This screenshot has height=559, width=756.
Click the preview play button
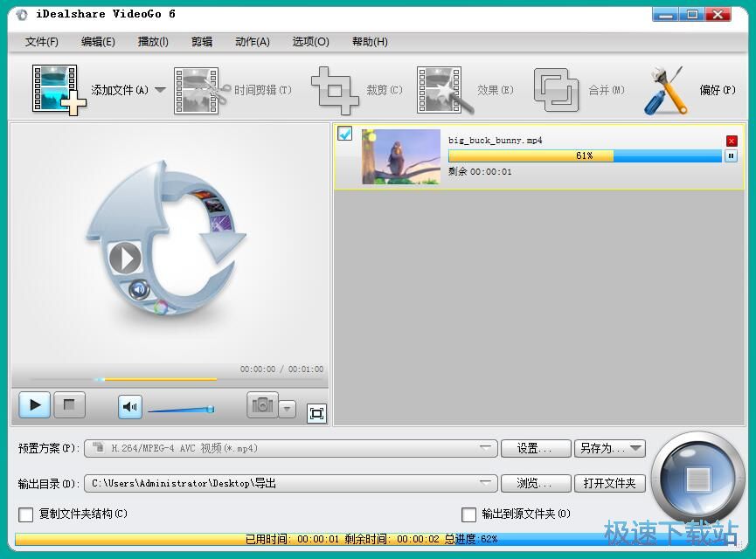tap(34, 404)
